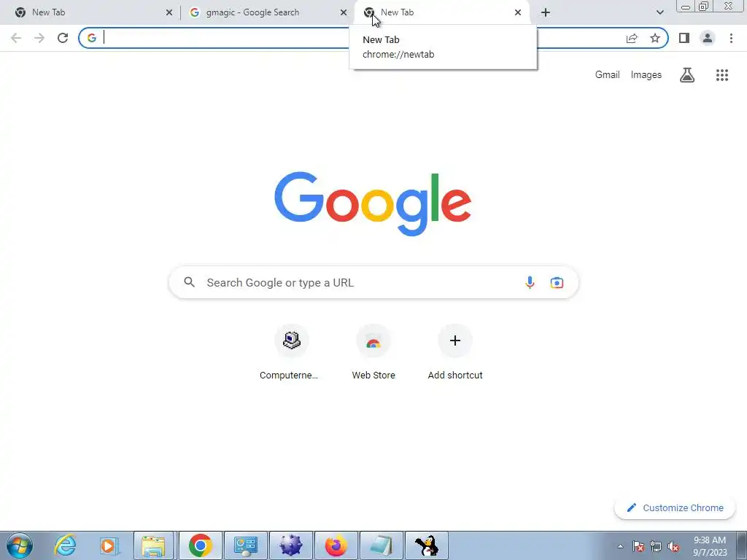
Task: Launch Internet Explorer from the taskbar
Action: (65, 545)
